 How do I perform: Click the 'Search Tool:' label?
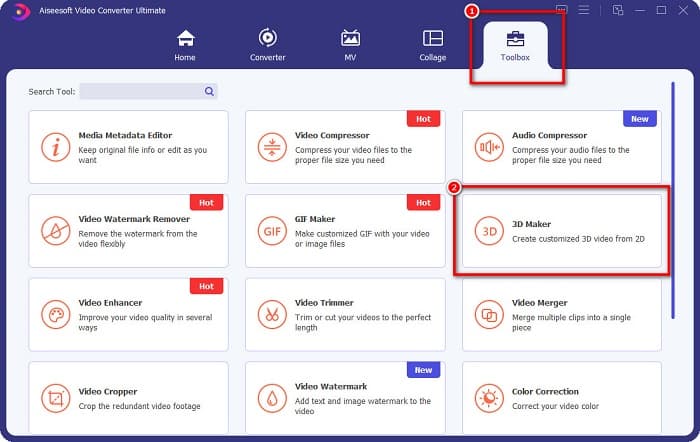[x=52, y=92]
